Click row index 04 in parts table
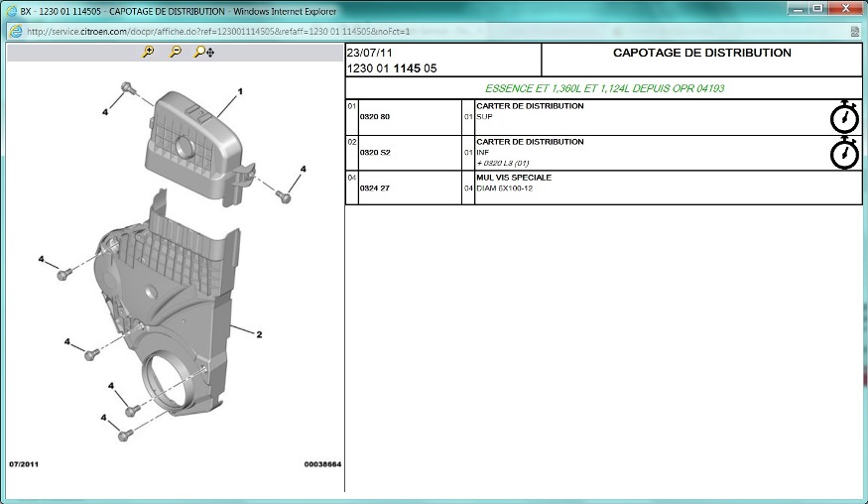Viewport: 868px width, 504px height. (x=351, y=178)
